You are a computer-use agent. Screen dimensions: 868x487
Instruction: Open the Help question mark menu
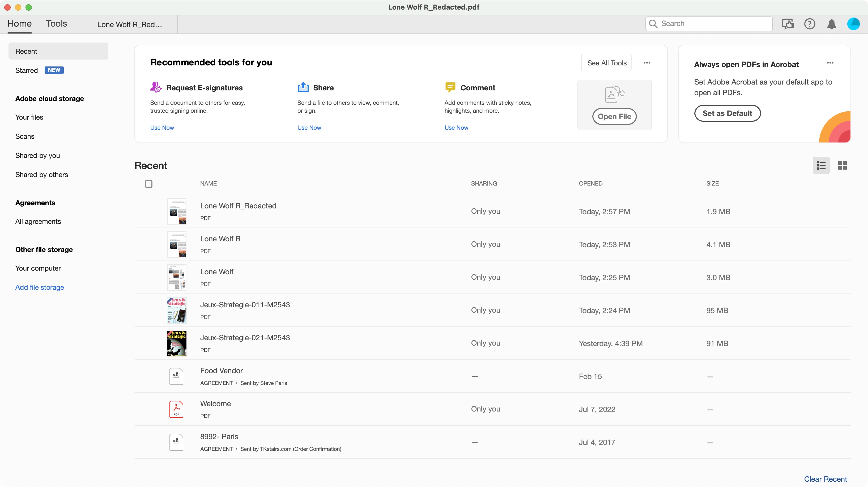[809, 24]
